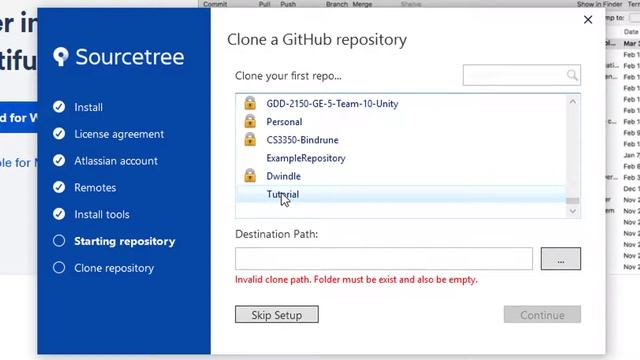Viewport: 640px width, 360px height.
Task: Select the Install step label
Action: coord(89,107)
